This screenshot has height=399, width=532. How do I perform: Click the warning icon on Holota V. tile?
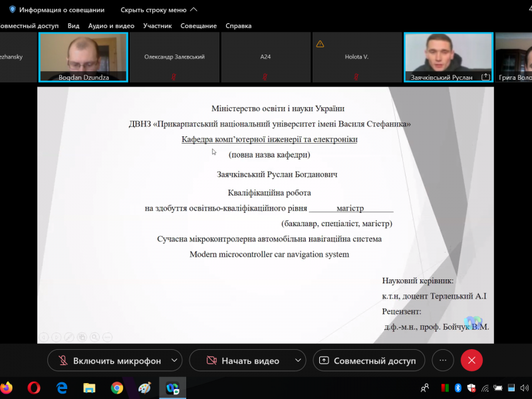(x=321, y=44)
